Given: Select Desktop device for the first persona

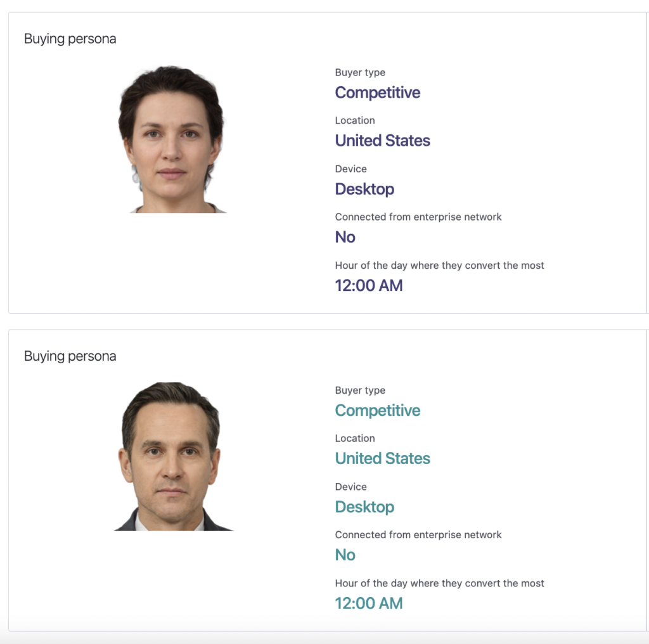Looking at the screenshot, I should [x=364, y=189].
